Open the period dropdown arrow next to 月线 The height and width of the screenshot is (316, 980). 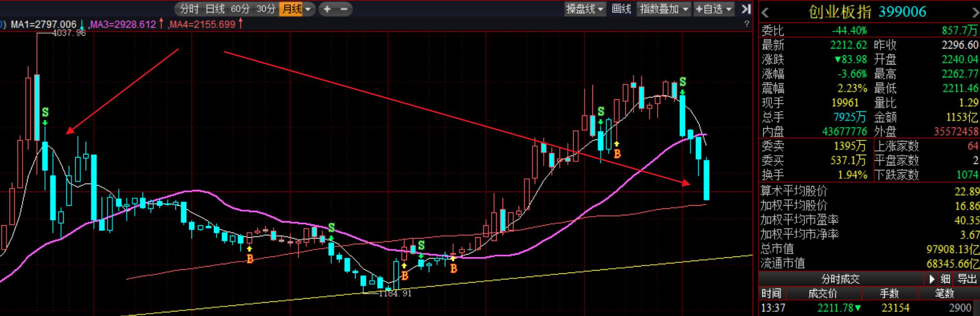(x=308, y=9)
